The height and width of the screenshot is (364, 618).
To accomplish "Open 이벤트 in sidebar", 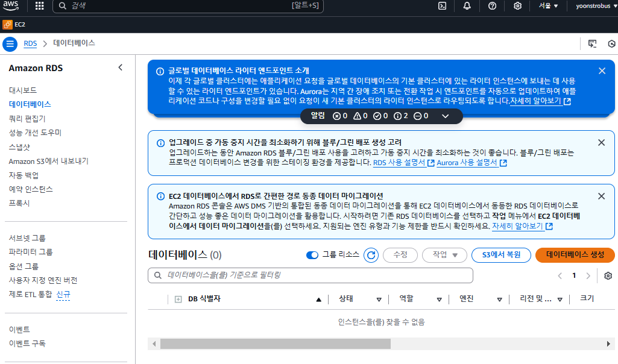I will tap(19, 329).
